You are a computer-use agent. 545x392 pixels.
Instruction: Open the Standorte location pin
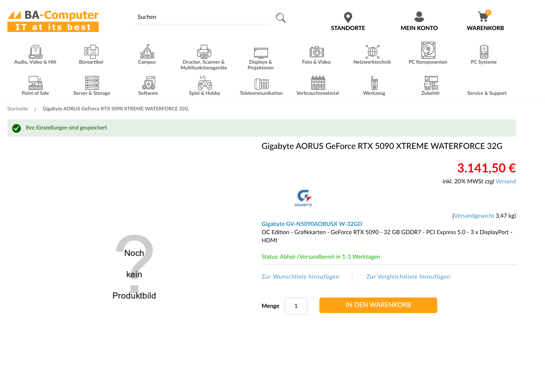click(x=348, y=17)
